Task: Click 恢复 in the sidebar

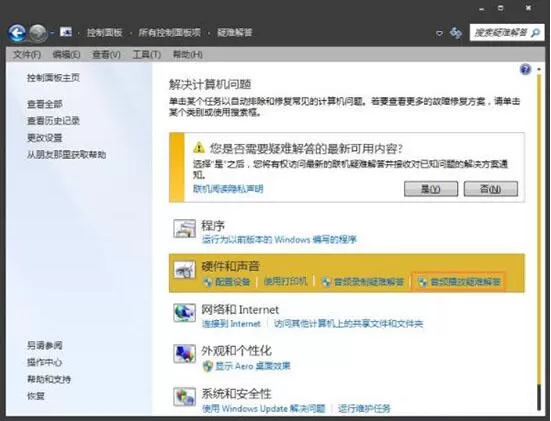Action: click(x=36, y=396)
